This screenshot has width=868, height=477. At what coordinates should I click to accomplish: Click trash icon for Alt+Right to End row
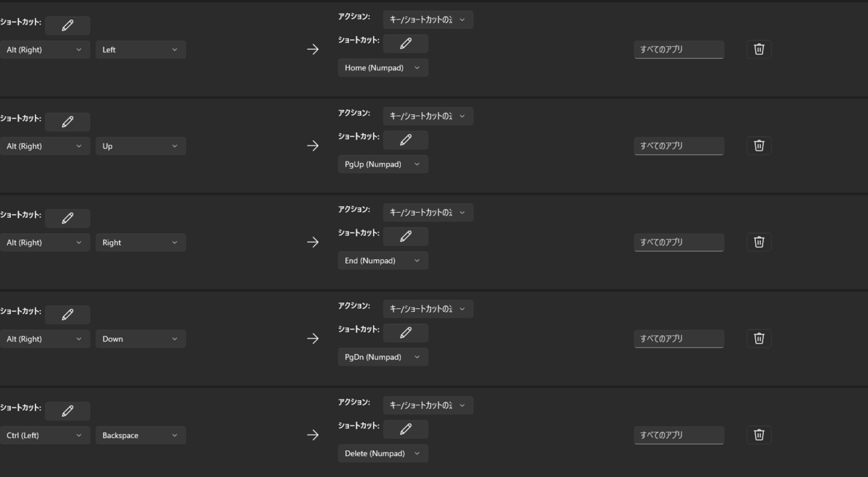[x=759, y=242]
